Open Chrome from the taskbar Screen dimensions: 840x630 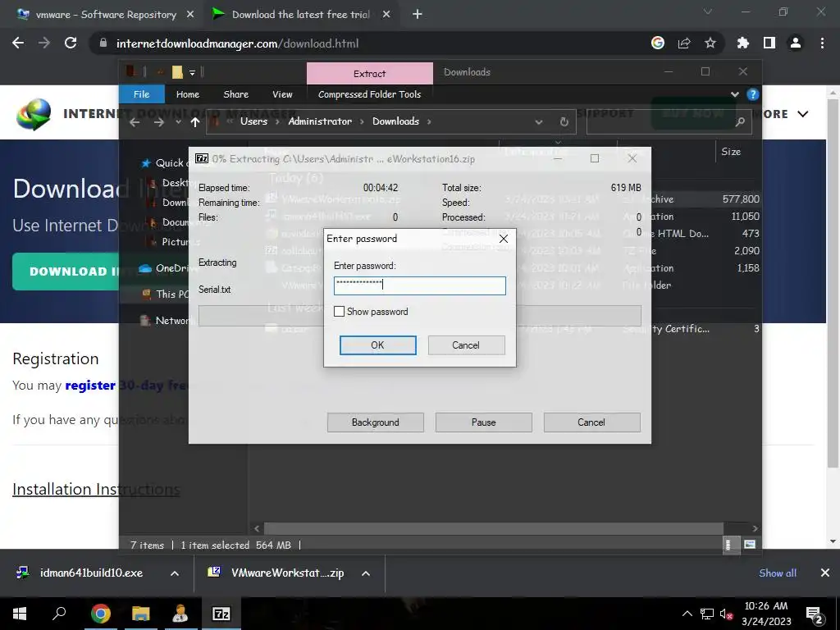pos(100,614)
